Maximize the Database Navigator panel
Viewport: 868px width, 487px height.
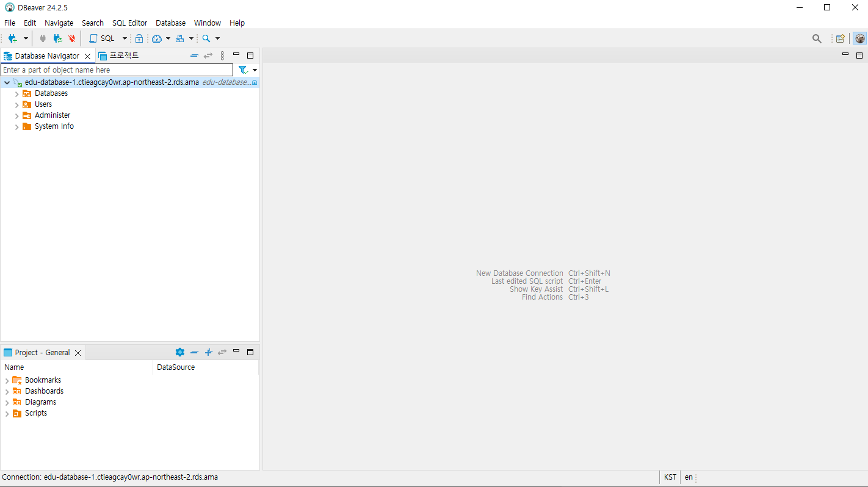[x=250, y=55]
